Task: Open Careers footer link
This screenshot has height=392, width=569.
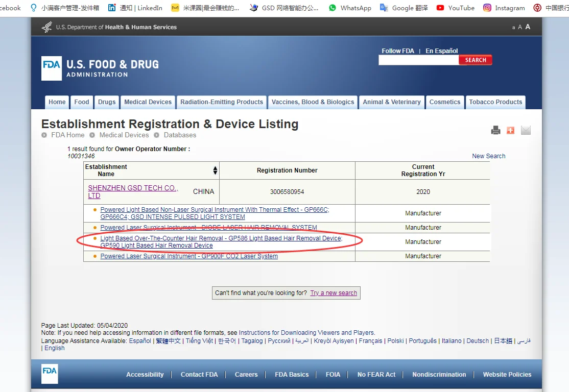Action: coord(246,375)
